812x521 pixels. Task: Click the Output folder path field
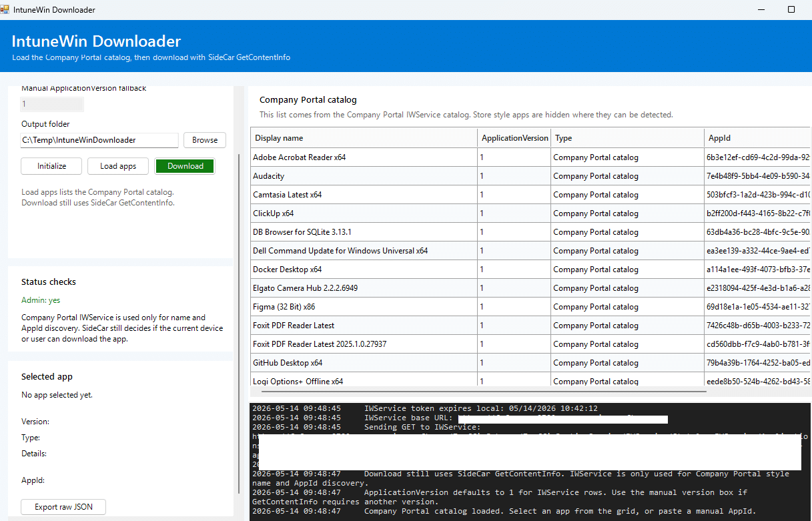point(99,140)
